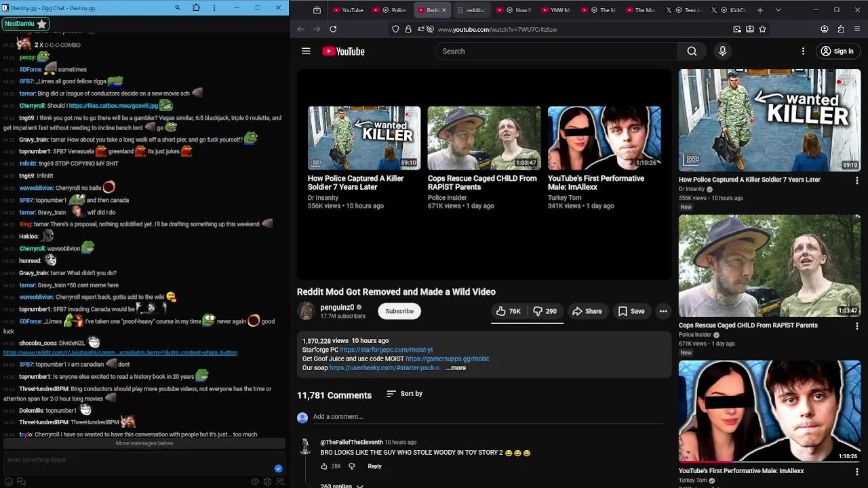The height and width of the screenshot is (488, 868).
Task: Switch to the YNW browser tab
Action: [x=555, y=10]
